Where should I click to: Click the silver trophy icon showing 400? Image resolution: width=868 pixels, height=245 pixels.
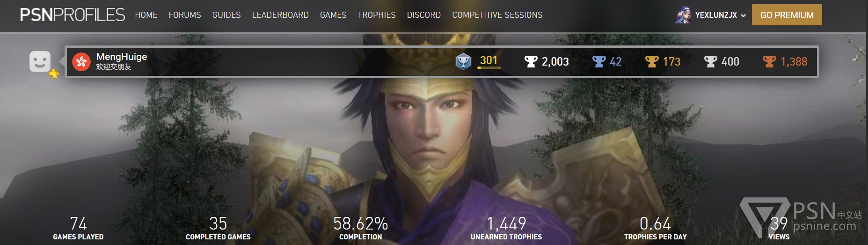710,61
